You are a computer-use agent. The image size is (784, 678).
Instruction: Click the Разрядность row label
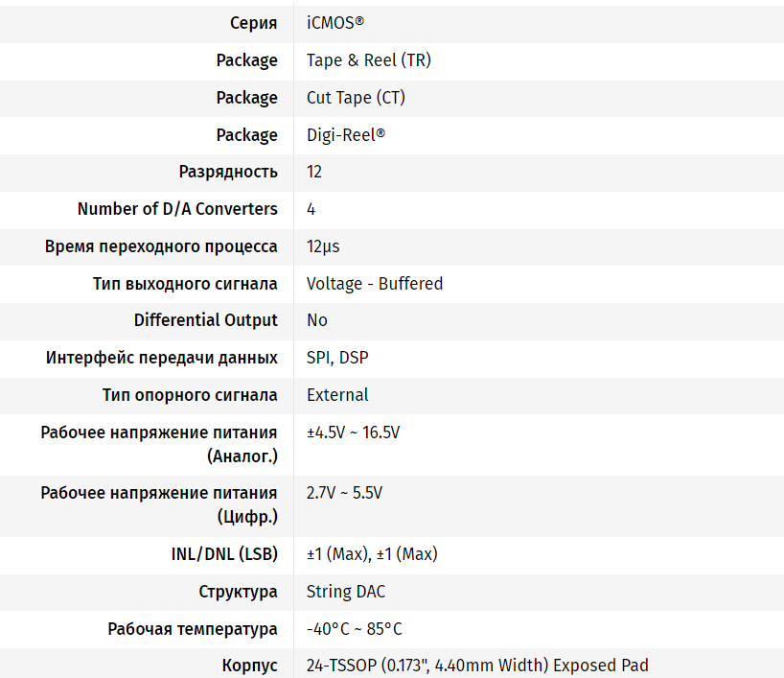tap(228, 172)
